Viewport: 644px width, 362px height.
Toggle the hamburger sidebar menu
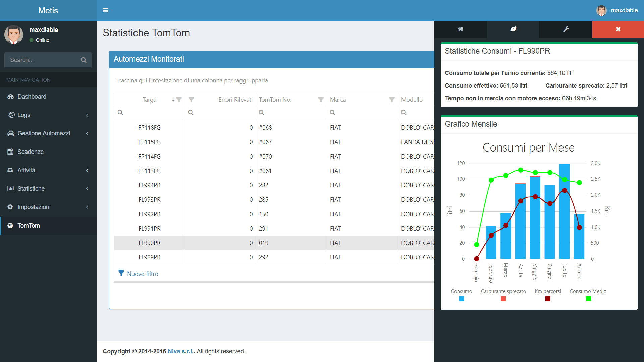tap(105, 10)
